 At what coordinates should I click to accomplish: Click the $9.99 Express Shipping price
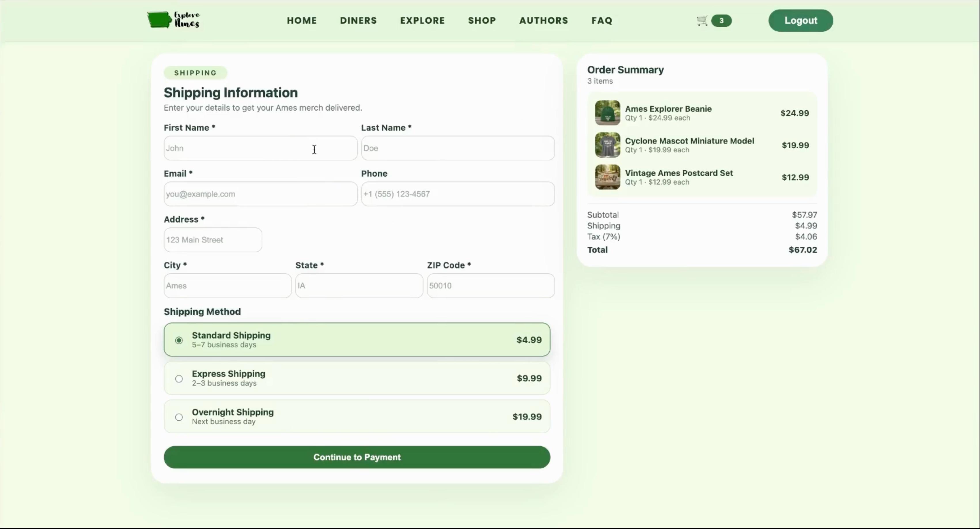pos(529,378)
